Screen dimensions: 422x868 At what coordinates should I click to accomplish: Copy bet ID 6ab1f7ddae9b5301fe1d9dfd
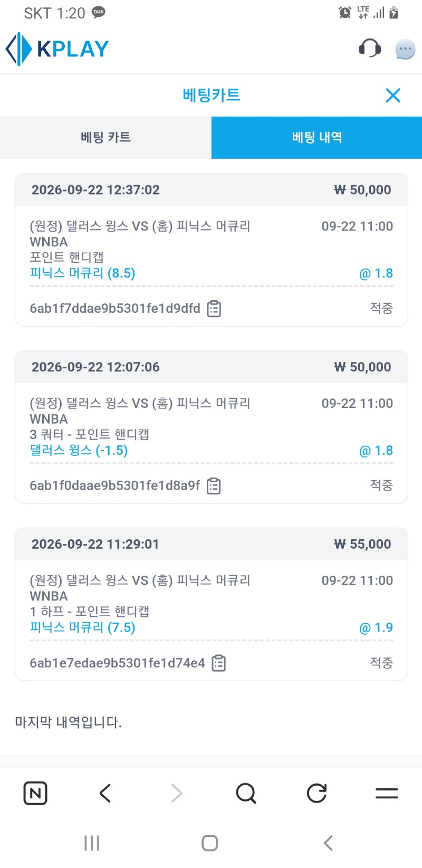point(214,309)
